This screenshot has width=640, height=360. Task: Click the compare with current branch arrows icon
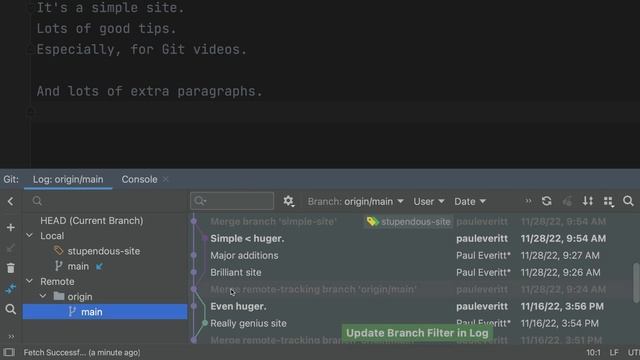coord(11,289)
